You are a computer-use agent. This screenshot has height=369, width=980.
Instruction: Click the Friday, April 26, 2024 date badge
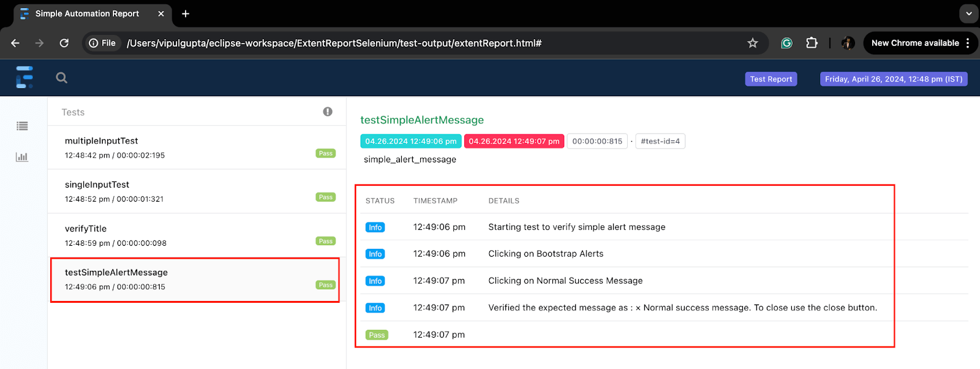(894, 79)
